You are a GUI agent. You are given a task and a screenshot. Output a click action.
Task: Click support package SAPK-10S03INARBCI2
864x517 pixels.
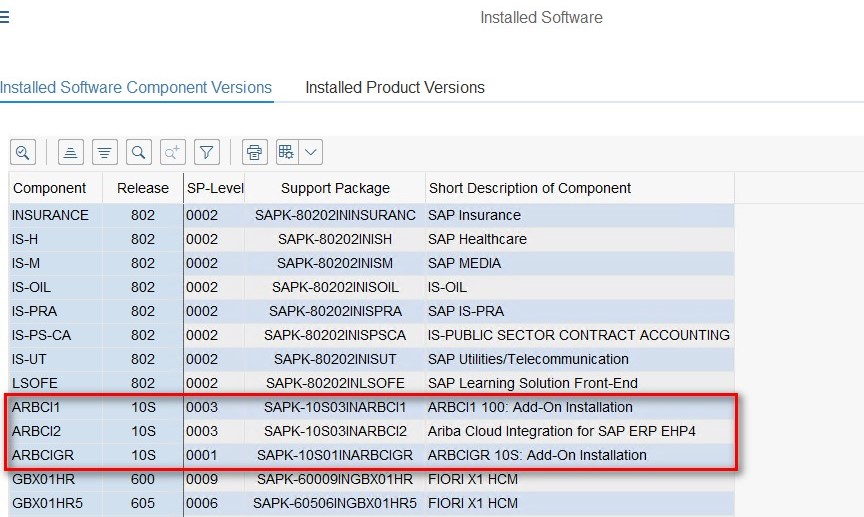[x=335, y=431]
